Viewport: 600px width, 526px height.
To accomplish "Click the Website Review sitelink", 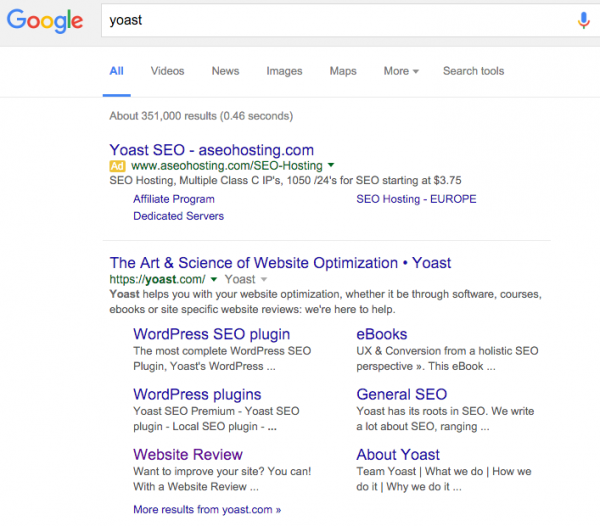I will [x=188, y=454].
